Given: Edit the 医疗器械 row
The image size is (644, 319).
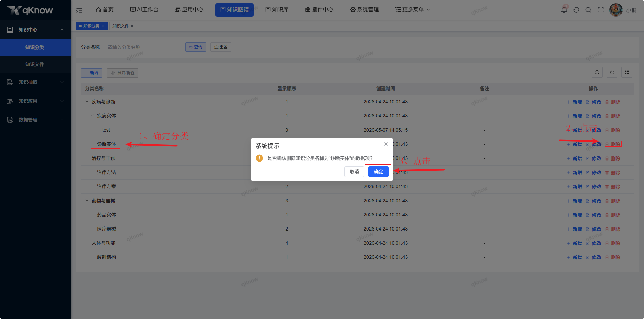Looking at the screenshot, I should pyautogui.click(x=593, y=229).
